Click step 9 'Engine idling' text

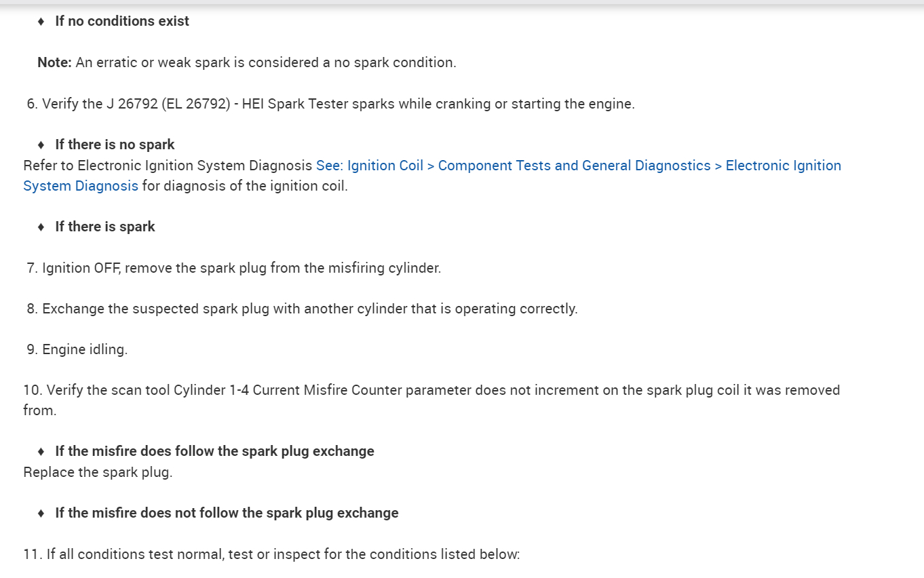84,349
